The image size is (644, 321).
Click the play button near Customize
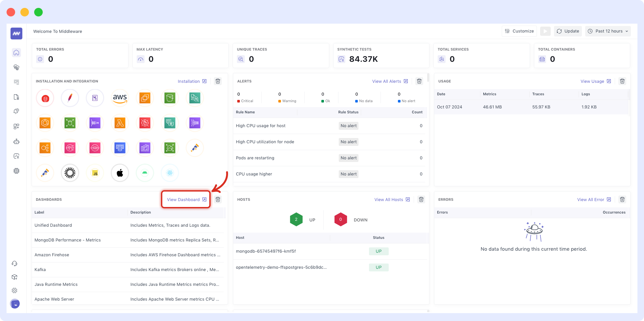(545, 31)
